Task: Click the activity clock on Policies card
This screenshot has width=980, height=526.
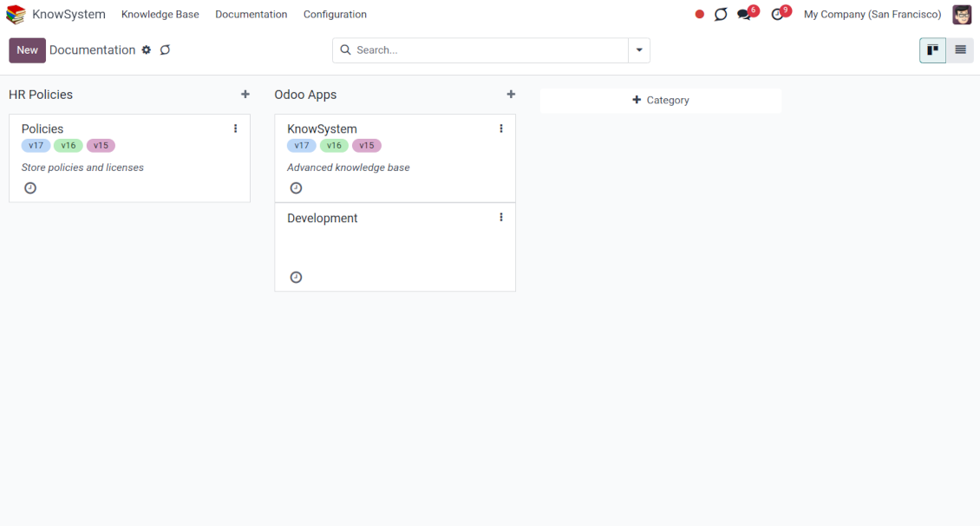Action: point(30,187)
